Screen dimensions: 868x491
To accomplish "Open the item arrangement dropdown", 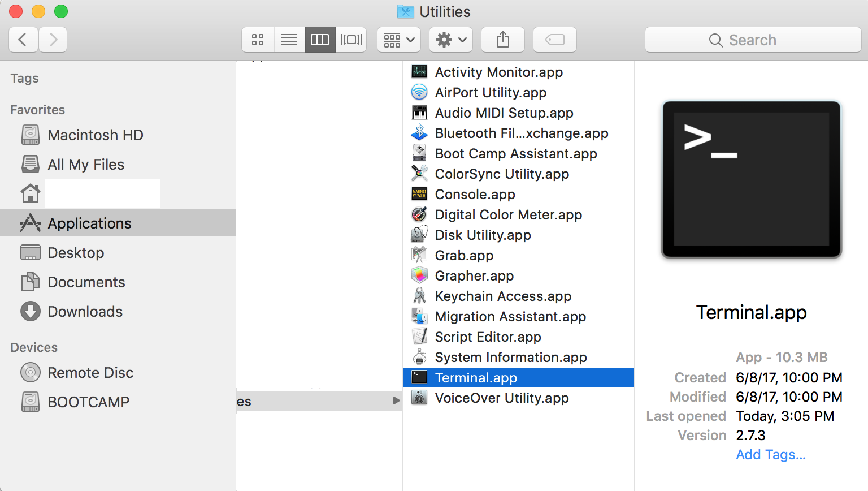I will (x=399, y=40).
